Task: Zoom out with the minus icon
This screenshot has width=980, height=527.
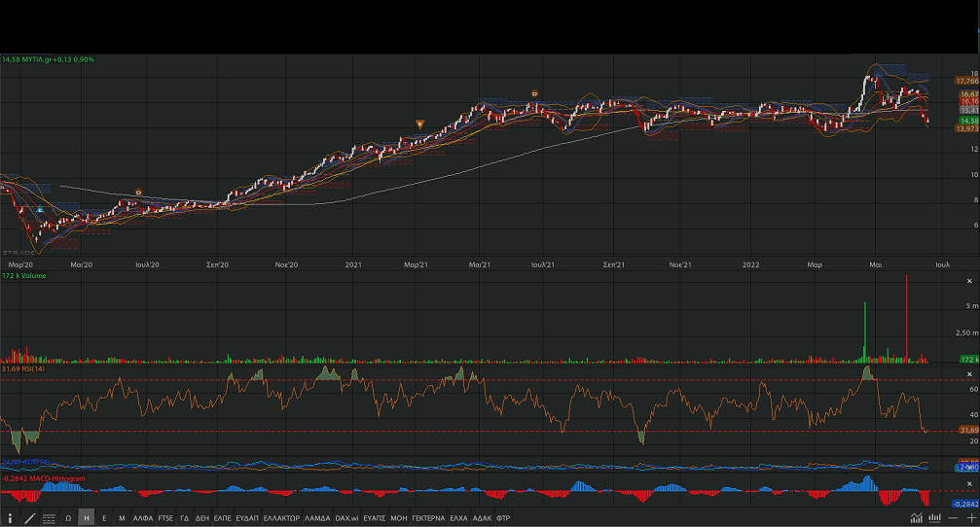Action: click(x=952, y=518)
